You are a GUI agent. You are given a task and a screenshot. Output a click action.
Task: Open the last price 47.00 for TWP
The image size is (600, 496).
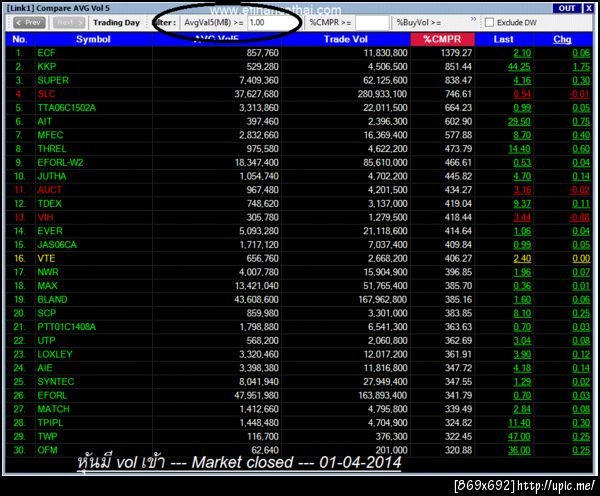tap(519, 437)
